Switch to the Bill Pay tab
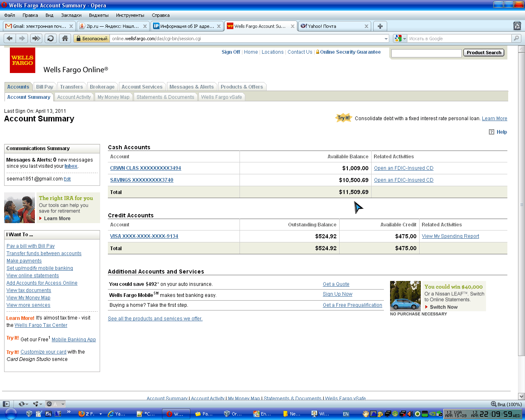The width and height of the screenshot is (525, 420). [x=45, y=87]
